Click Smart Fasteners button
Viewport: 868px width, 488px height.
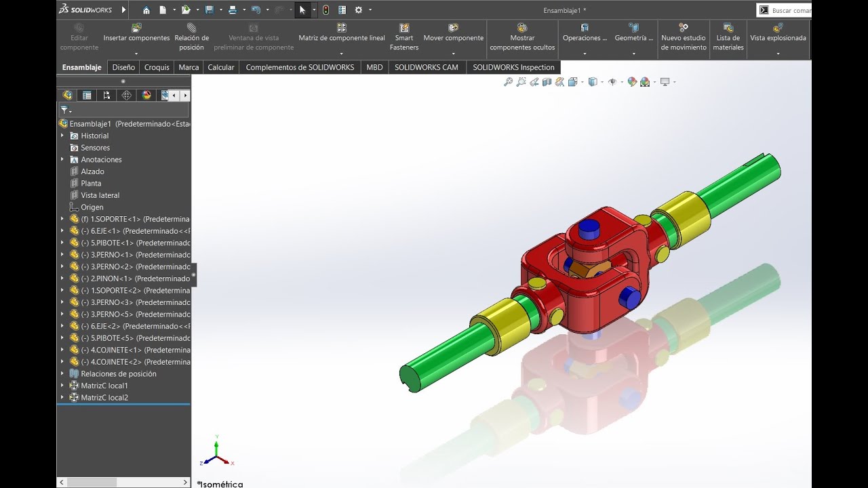click(404, 38)
